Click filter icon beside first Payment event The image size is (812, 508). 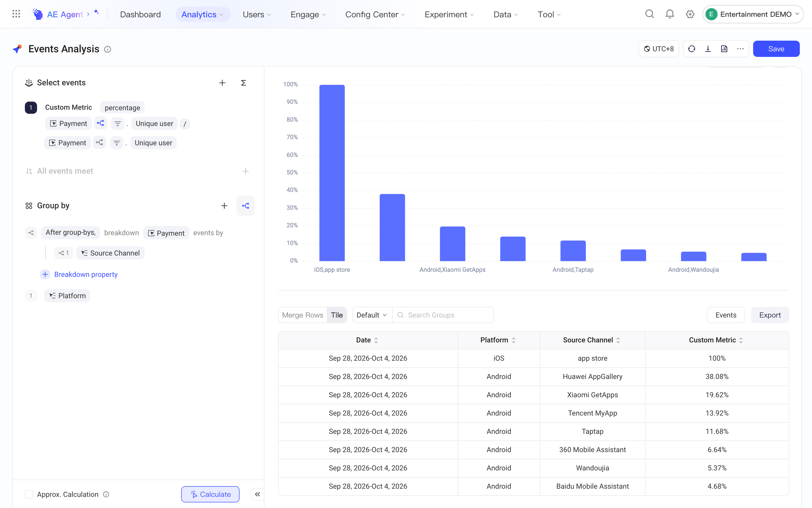[x=118, y=124]
